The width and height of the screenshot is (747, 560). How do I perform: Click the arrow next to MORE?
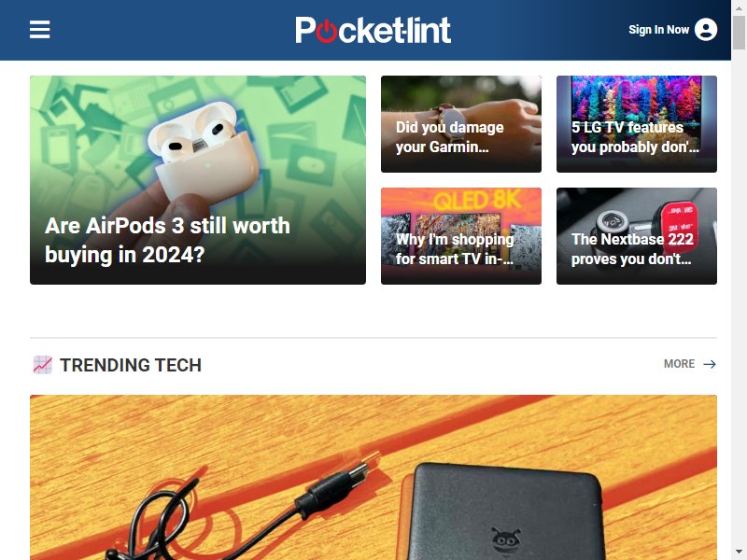[710, 364]
